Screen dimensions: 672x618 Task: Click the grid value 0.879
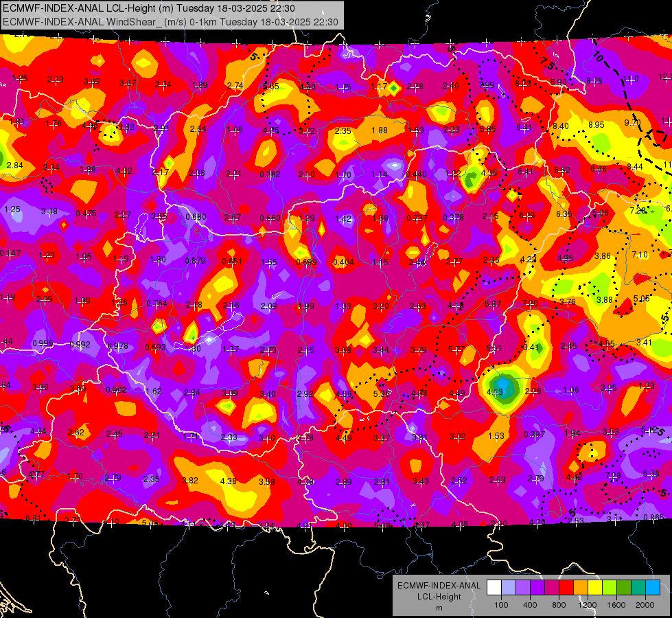click(196, 261)
